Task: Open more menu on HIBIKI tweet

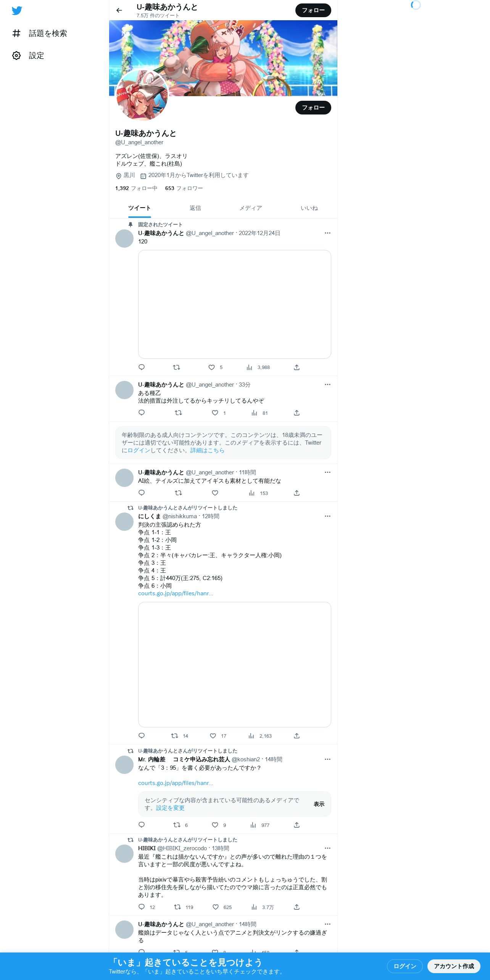Action: [327, 848]
